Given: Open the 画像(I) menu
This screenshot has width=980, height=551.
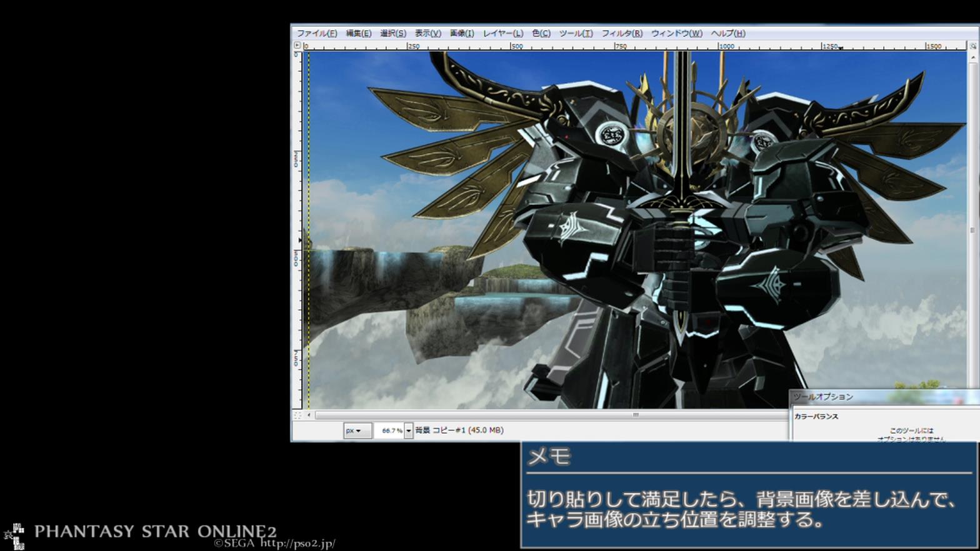Looking at the screenshot, I should pos(462,33).
